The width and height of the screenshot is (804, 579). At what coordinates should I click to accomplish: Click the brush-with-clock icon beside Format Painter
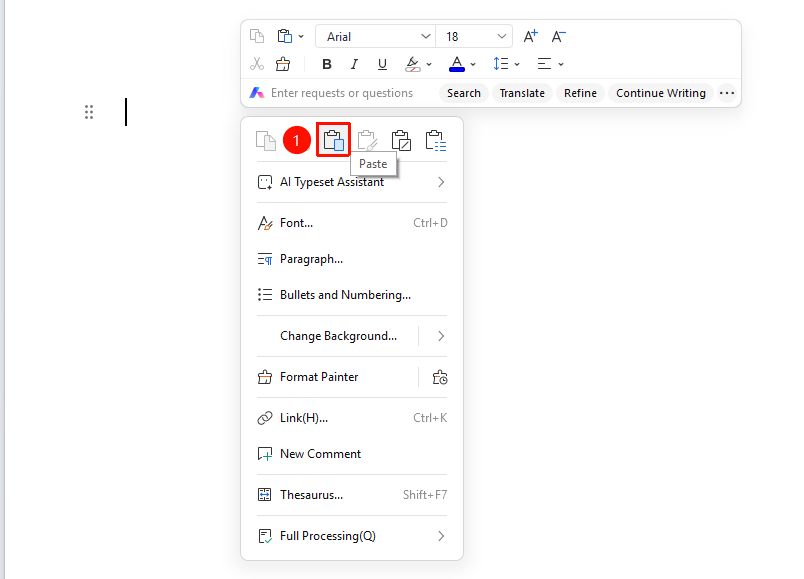point(440,377)
